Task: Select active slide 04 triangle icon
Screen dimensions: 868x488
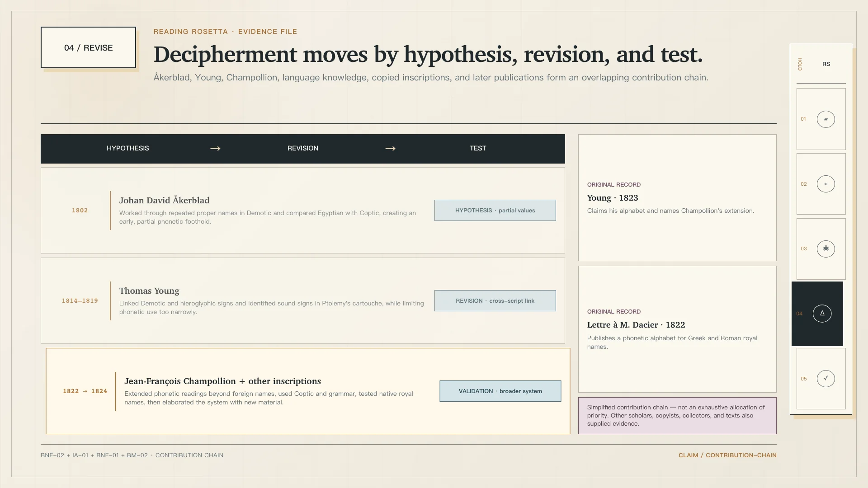Action: [822, 314]
